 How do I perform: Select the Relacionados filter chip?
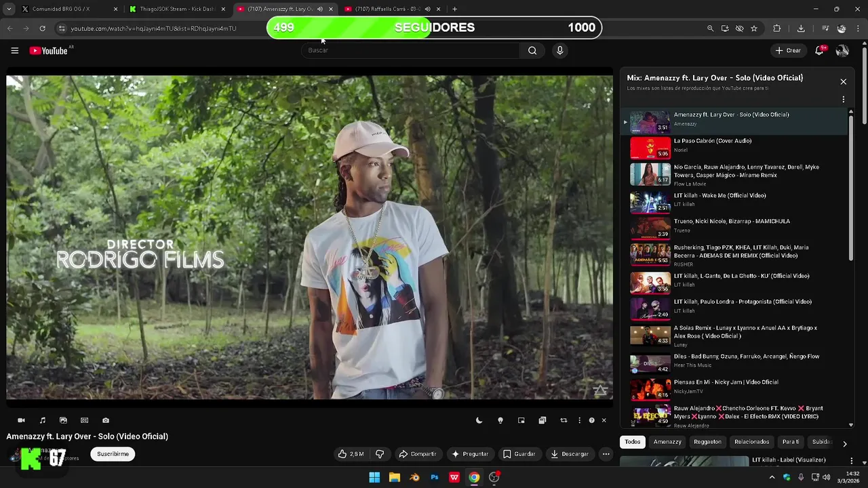pyautogui.click(x=751, y=442)
